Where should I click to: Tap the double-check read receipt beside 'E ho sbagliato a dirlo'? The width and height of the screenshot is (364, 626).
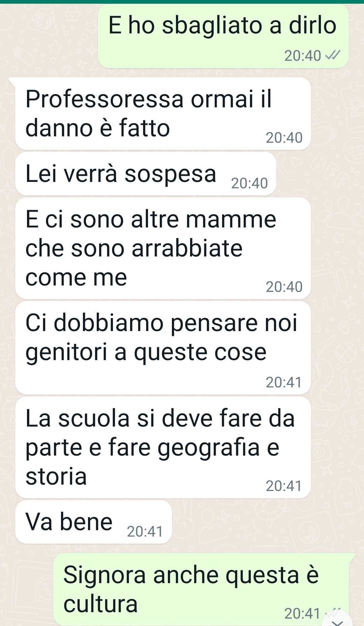332,55
